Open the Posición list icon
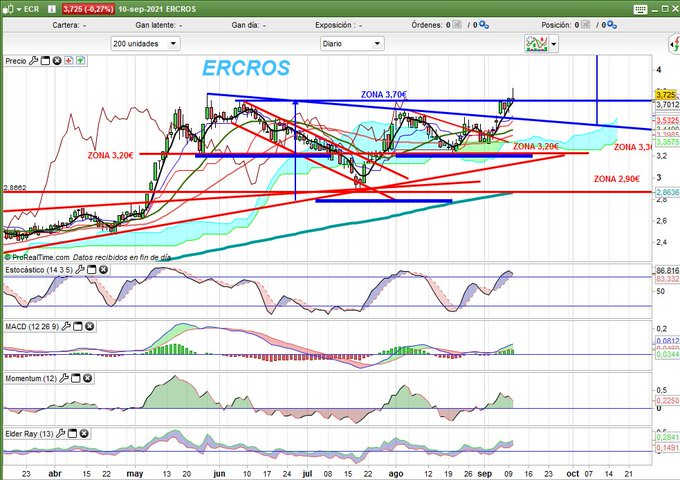This screenshot has height=480, width=680. [585, 25]
